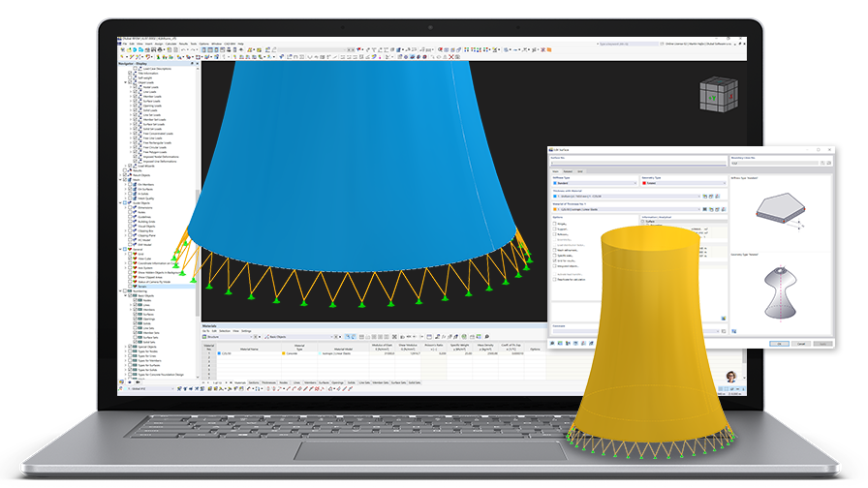The image size is (868, 488).
Task: Enable the Specific axes checkbox
Action: (555, 255)
